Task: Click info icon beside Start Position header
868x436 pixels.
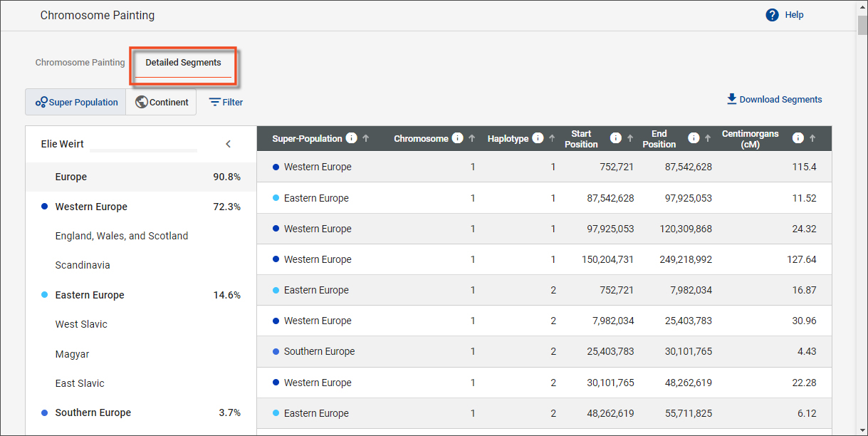Action: [616, 138]
